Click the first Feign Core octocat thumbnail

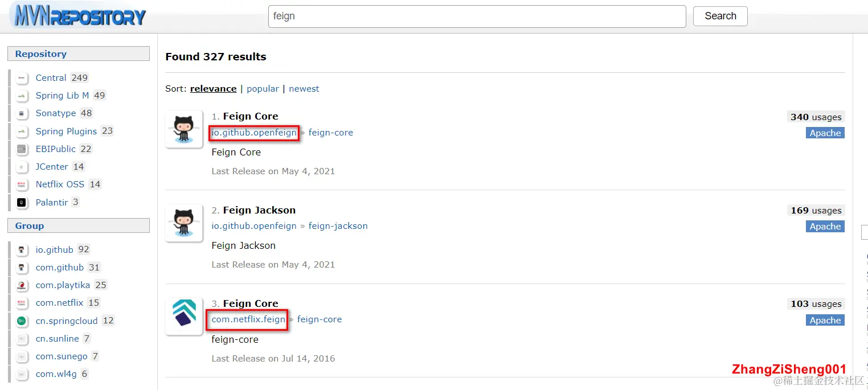click(184, 129)
